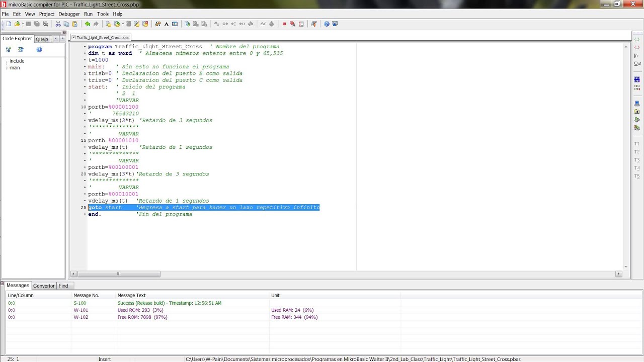The image size is (644, 362).
Task: Click the T1 template button
Action: click(x=637, y=144)
